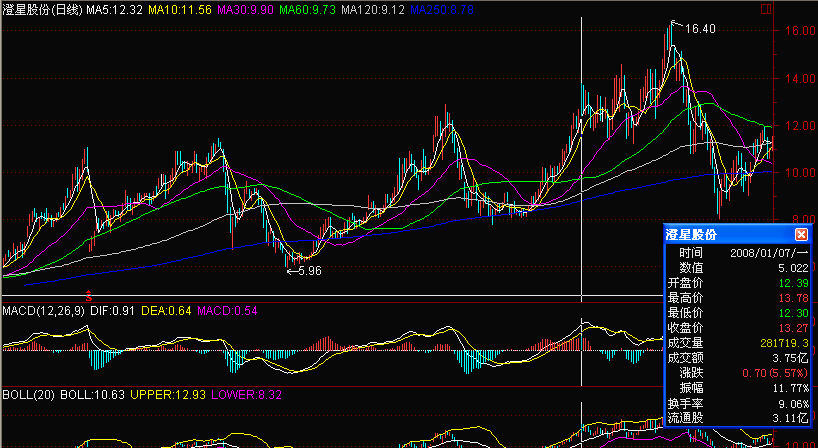Click the 16.40 high price annotation
Image resolution: width=818 pixels, height=448 pixels.
(x=699, y=29)
